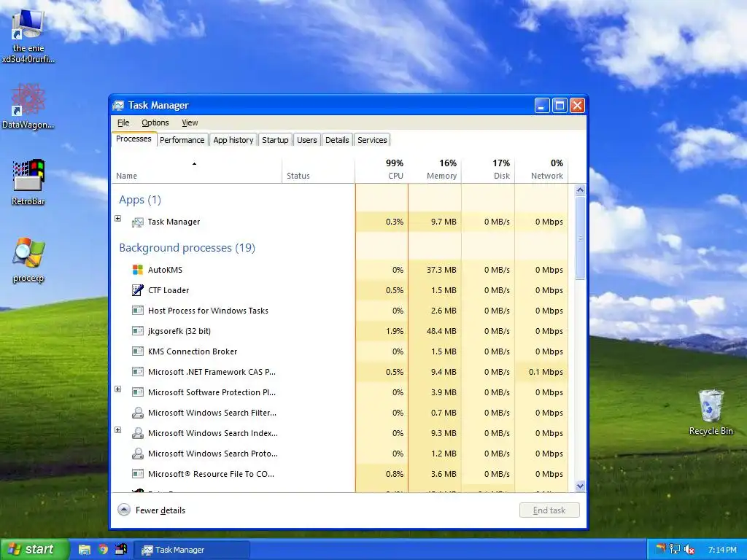Switch to the Startup tab
Screen dimensions: 747x560
(x=275, y=140)
